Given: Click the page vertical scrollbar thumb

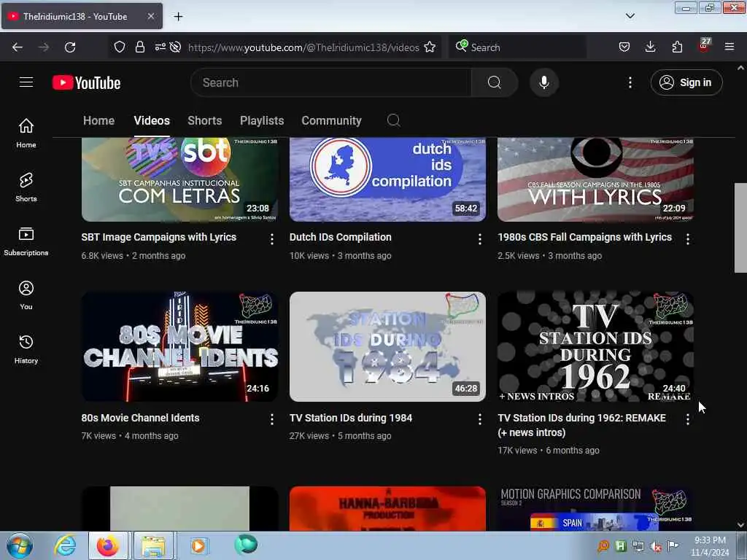Looking at the screenshot, I should tap(740, 227).
